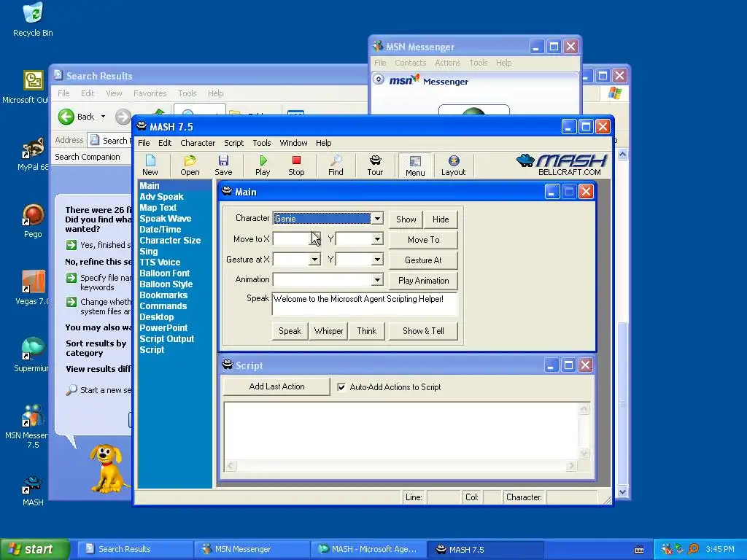The width and height of the screenshot is (747, 560).
Task: Click the Gesture At button
Action: point(424,260)
